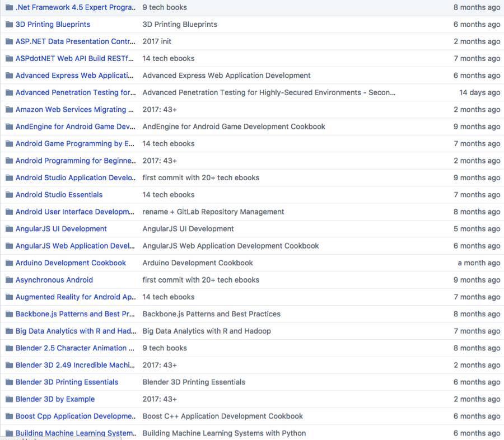Click folder icon for Android Game Programming
The height and width of the screenshot is (440, 504).
[10, 144]
